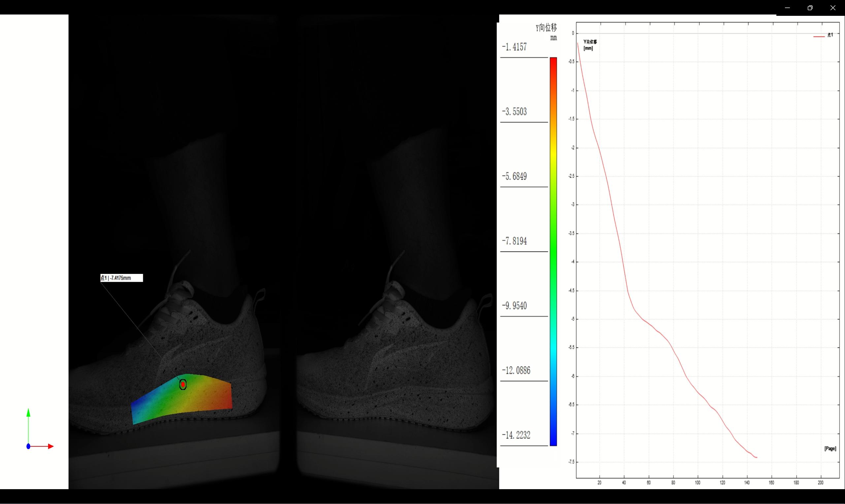Screen dimensions: 845x504
Task: Click the -5.6849 colorbar tick value
Action: (x=514, y=176)
